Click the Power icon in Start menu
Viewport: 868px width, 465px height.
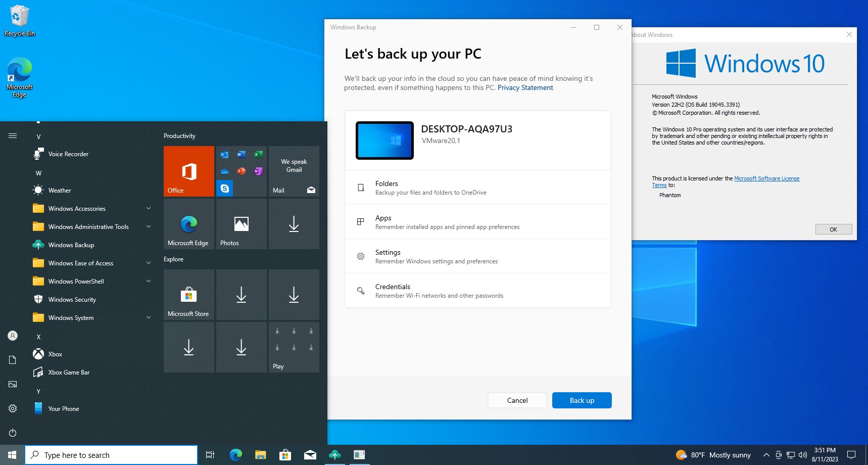[x=13, y=433]
